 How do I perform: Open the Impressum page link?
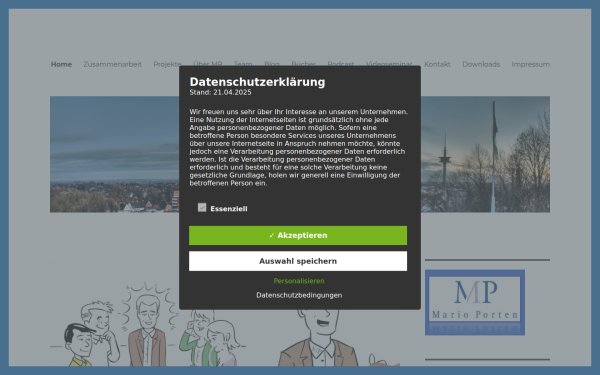point(530,64)
